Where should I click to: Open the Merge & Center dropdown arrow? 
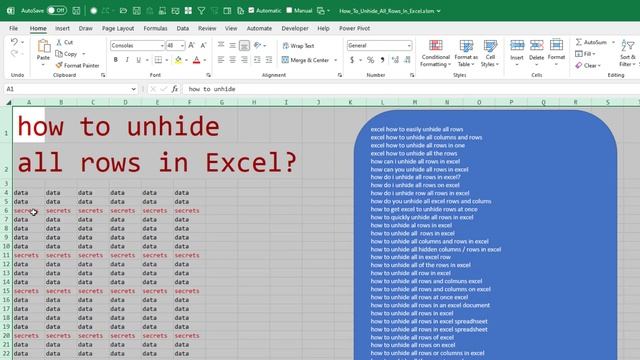pyautogui.click(x=336, y=60)
